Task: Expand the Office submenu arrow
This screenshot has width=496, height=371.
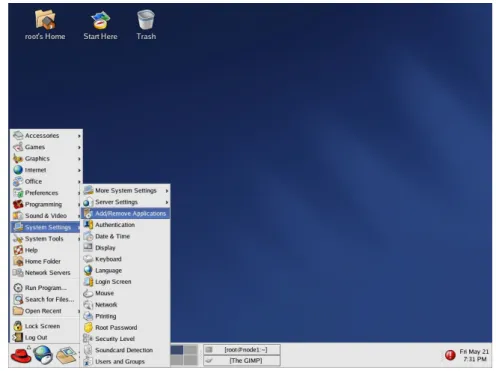Action: point(79,182)
